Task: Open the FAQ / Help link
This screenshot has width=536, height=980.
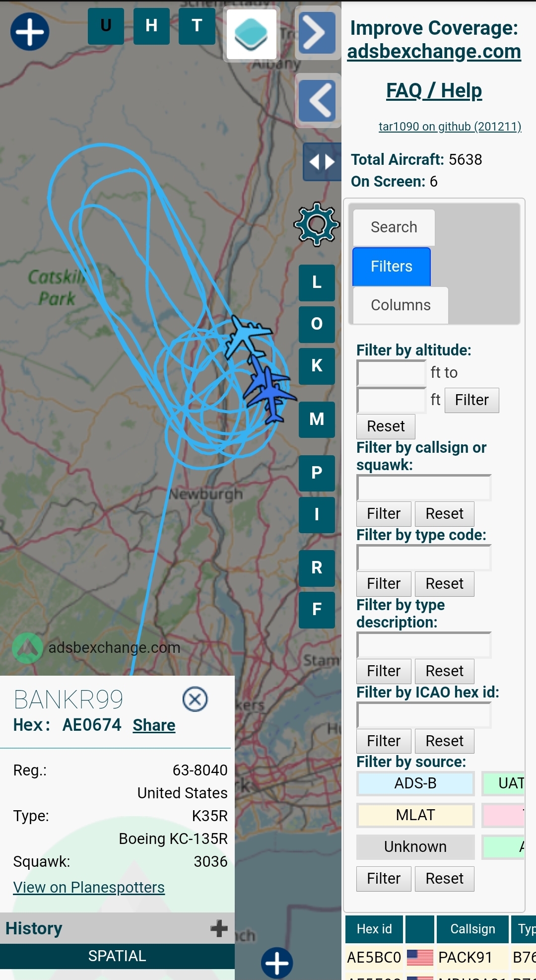Action: pos(434,91)
